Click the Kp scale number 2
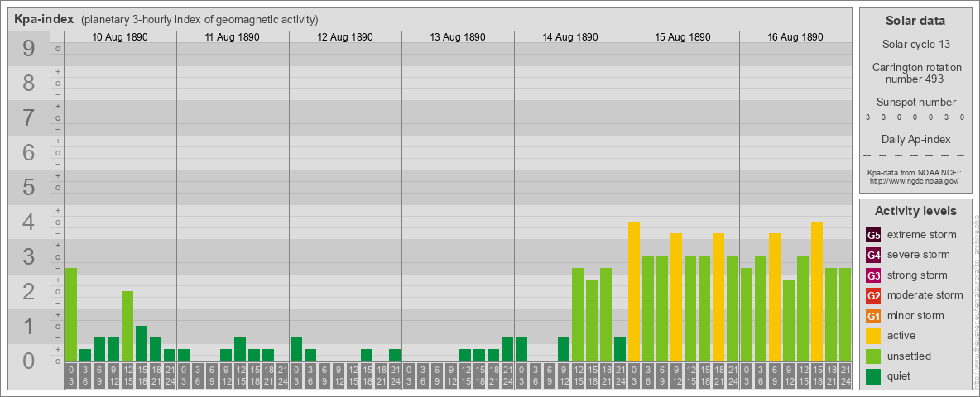This screenshot has height=397, width=980. click(x=29, y=291)
